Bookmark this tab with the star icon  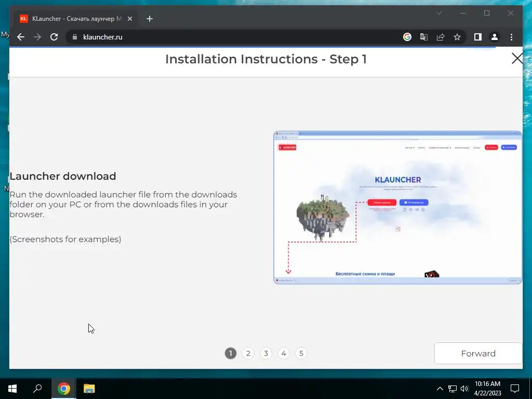[x=457, y=37]
